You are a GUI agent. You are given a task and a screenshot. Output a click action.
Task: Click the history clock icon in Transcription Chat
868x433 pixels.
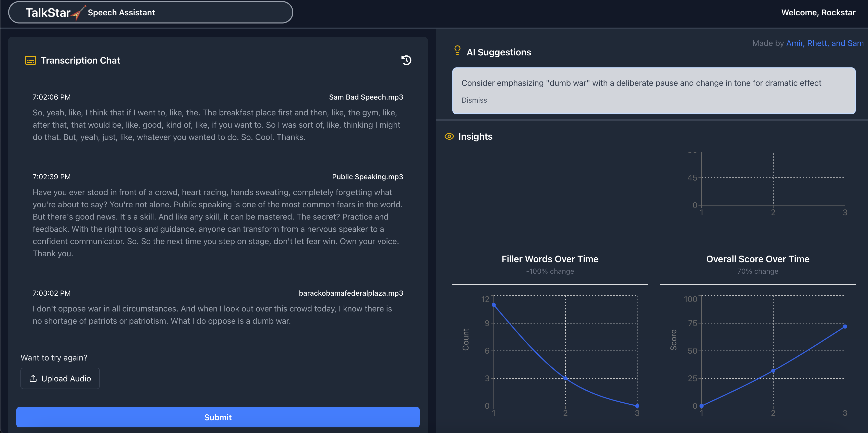point(406,60)
